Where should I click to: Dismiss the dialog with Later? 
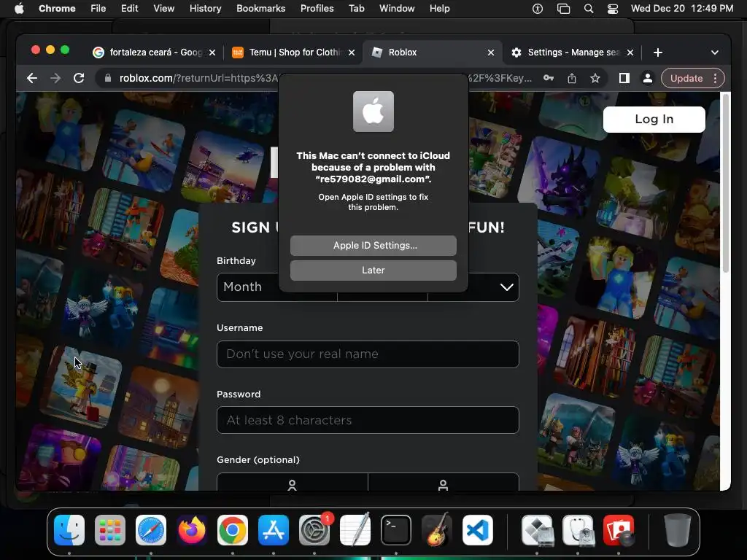coord(373,270)
